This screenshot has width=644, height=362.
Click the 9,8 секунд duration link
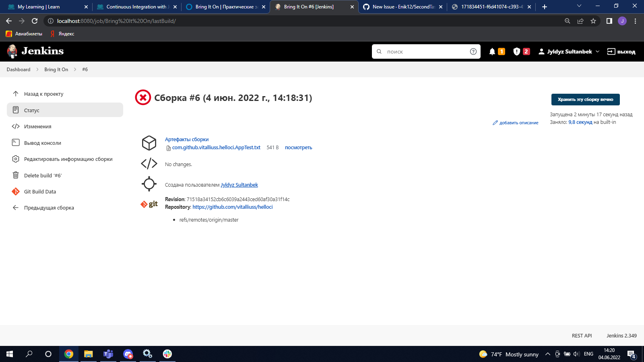(580, 122)
